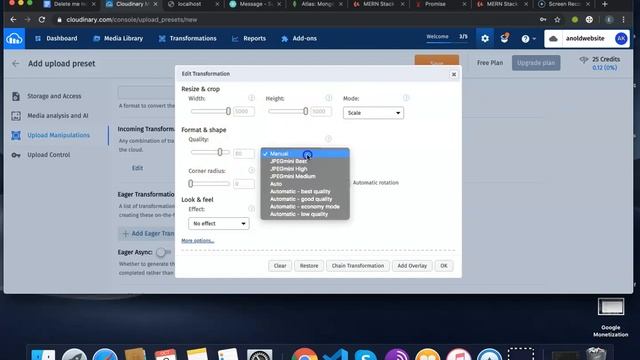The image size is (640, 360).
Task: Open the Mode dropdown showing Scale
Action: tap(373, 113)
